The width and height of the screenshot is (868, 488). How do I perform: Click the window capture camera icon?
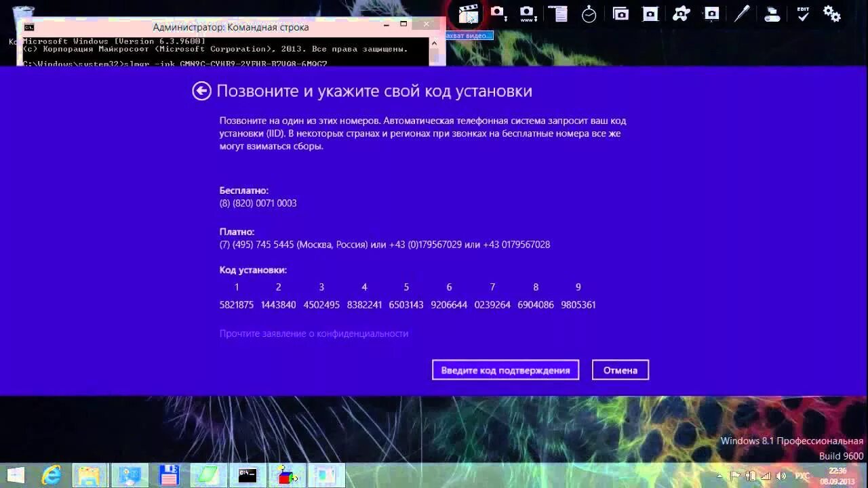click(x=620, y=14)
